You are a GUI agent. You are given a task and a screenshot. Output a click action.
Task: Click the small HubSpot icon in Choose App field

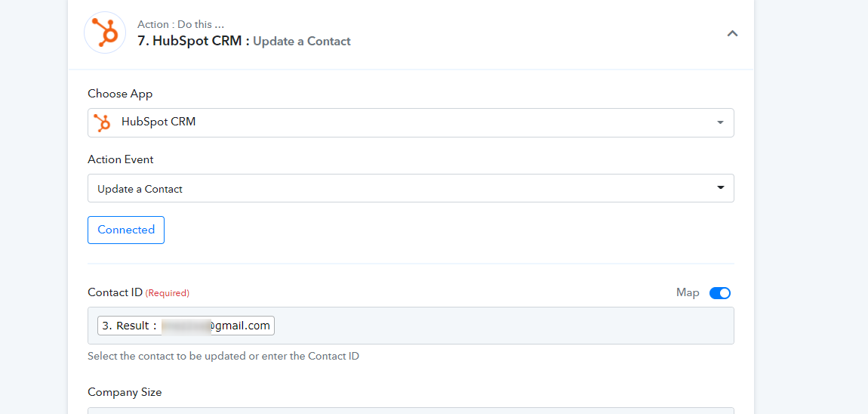click(x=103, y=122)
